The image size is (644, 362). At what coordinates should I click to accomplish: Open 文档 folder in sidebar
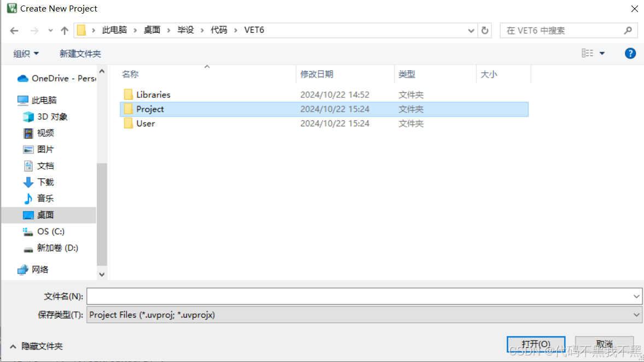coord(39,166)
